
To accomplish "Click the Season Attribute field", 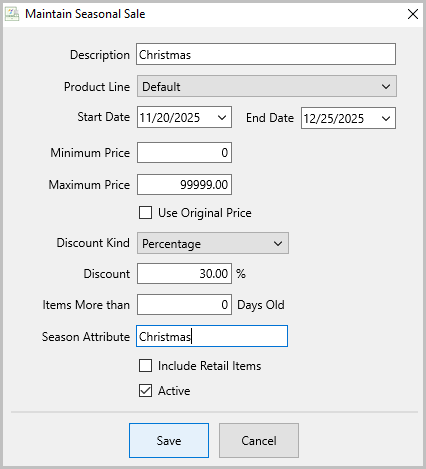I will click(212, 336).
